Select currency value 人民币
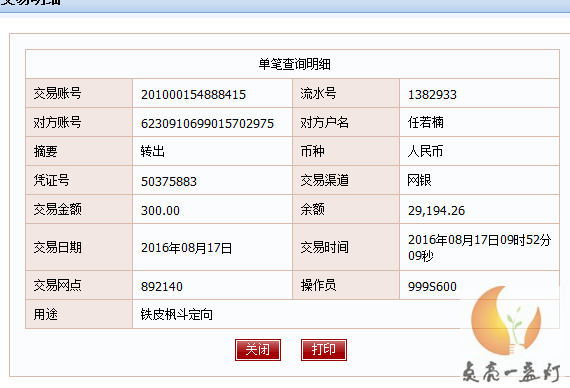Viewport: 570px width, 388px height. (x=425, y=151)
